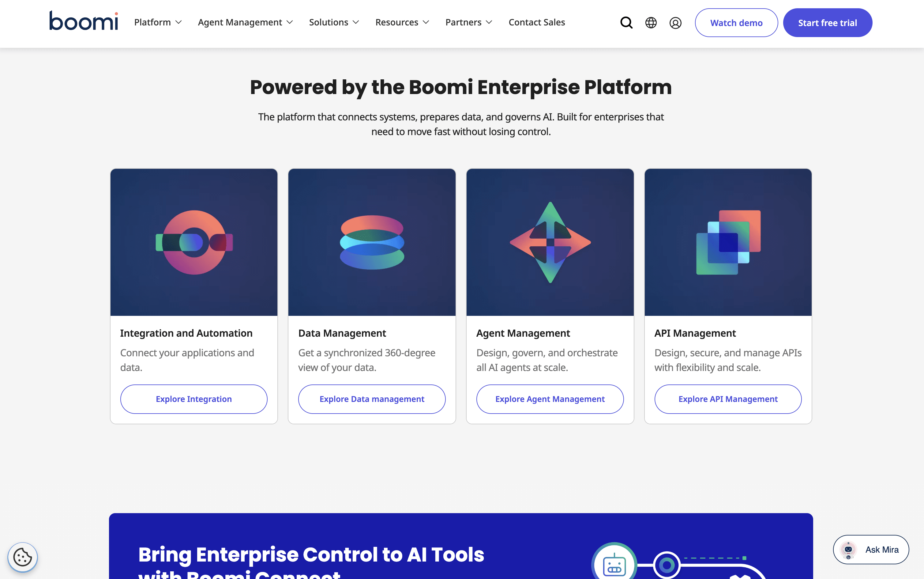Viewport: 924px width, 579px height.
Task: Expand the Partners menu chevron
Action: (489, 22)
